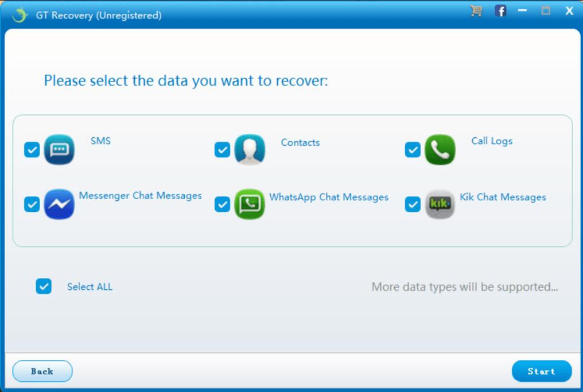Viewport: 583px width, 392px height.
Task: Toggle the Select ALL checkbox
Action: click(44, 286)
